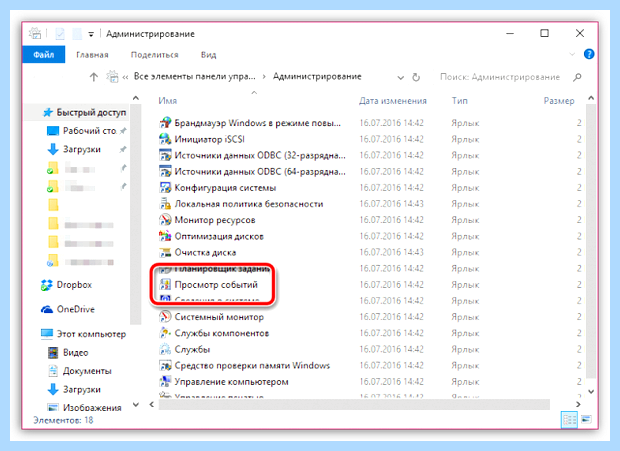The image size is (620, 451).
Task: Open Изображения folder in sidebar
Action: 84,408
